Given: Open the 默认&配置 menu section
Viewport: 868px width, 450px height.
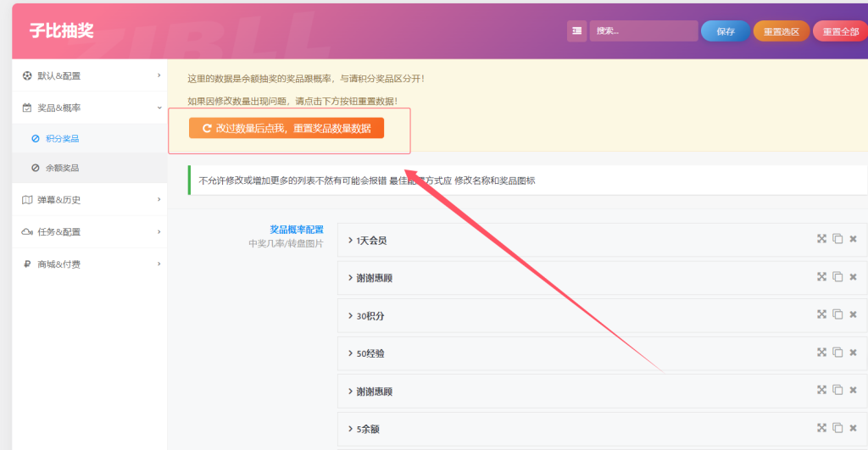Looking at the screenshot, I should tap(90, 75).
